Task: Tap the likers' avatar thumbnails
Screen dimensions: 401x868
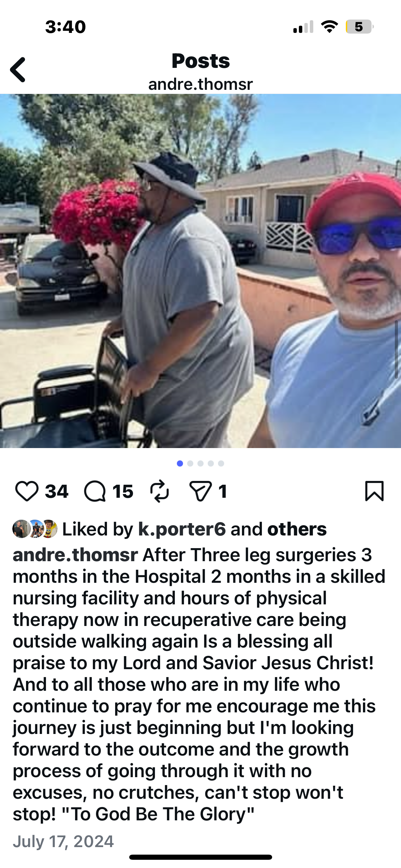Action: point(35,529)
